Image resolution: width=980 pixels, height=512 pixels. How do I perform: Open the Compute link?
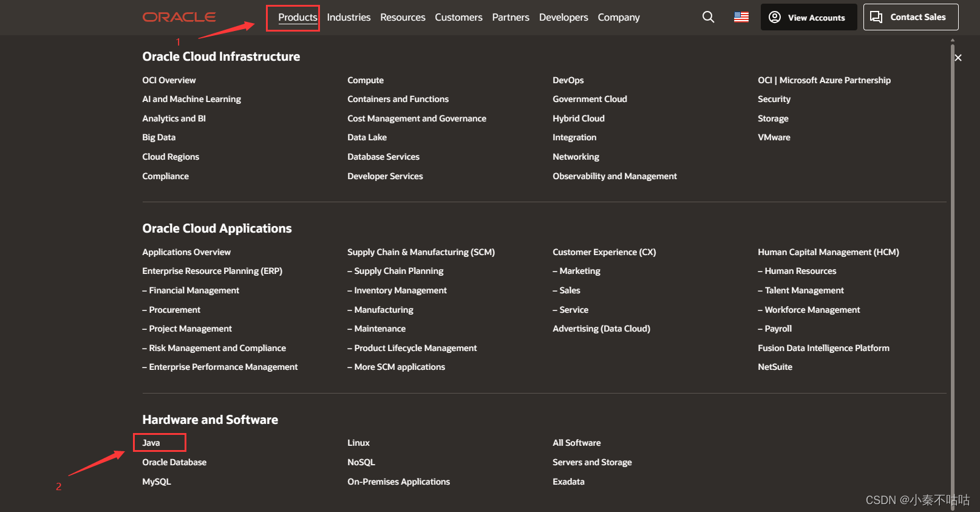(366, 80)
